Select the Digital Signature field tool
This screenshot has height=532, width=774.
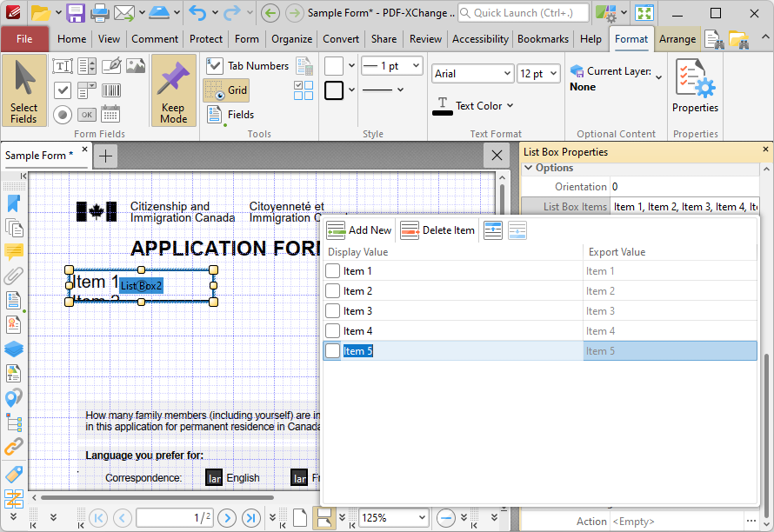[111, 66]
